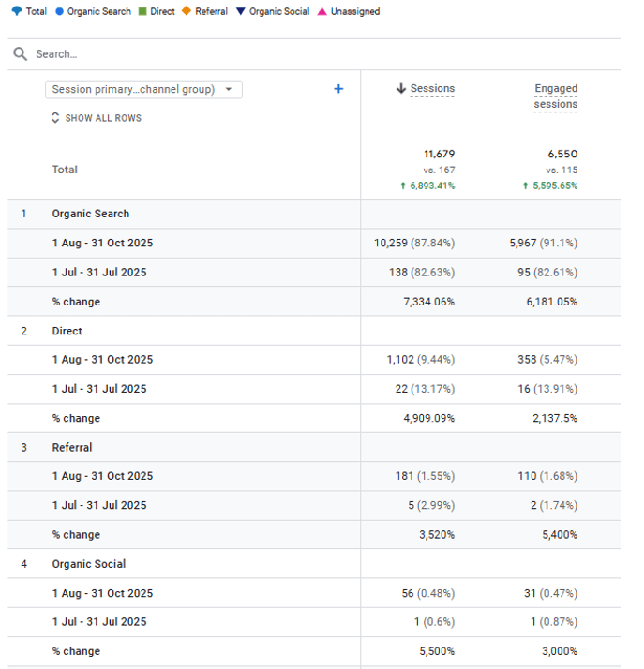Click the Total row label
Image resolution: width=644 pixels, height=669 pixels.
click(65, 170)
